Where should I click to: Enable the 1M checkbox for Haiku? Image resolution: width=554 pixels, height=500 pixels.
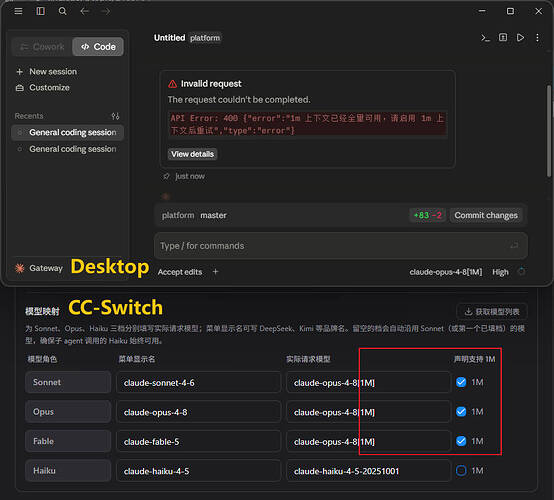click(461, 471)
